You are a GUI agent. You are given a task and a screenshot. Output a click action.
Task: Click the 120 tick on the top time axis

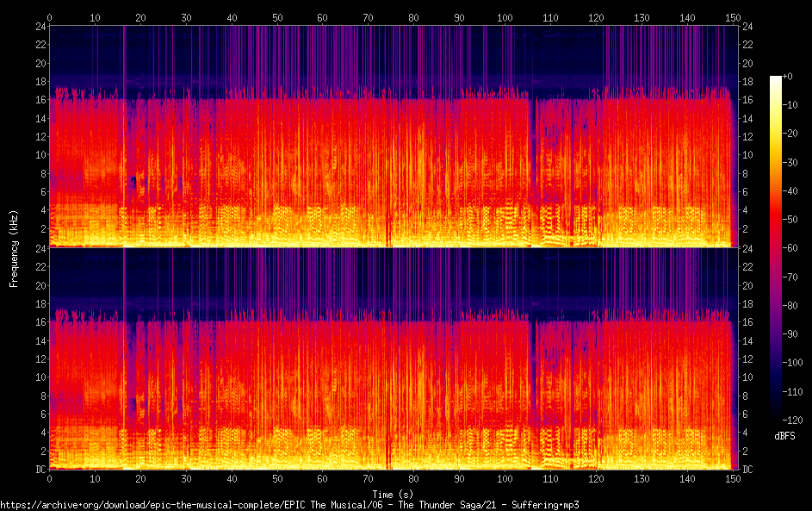coord(596,17)
